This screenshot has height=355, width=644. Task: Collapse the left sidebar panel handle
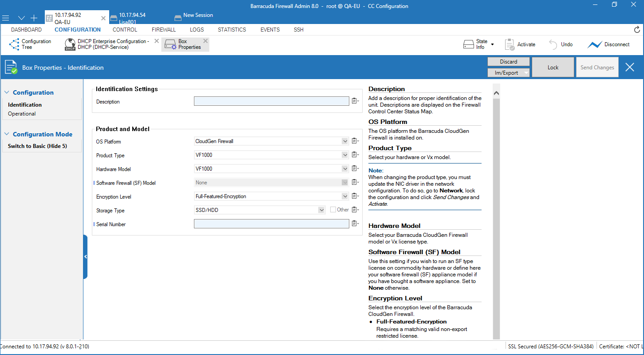pos(85,257)
